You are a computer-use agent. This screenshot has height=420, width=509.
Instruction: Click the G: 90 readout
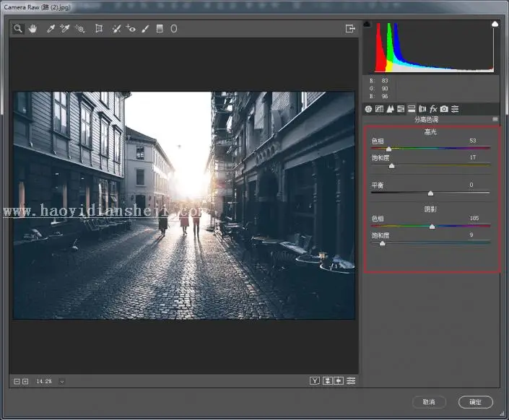[x=378, y=88]
